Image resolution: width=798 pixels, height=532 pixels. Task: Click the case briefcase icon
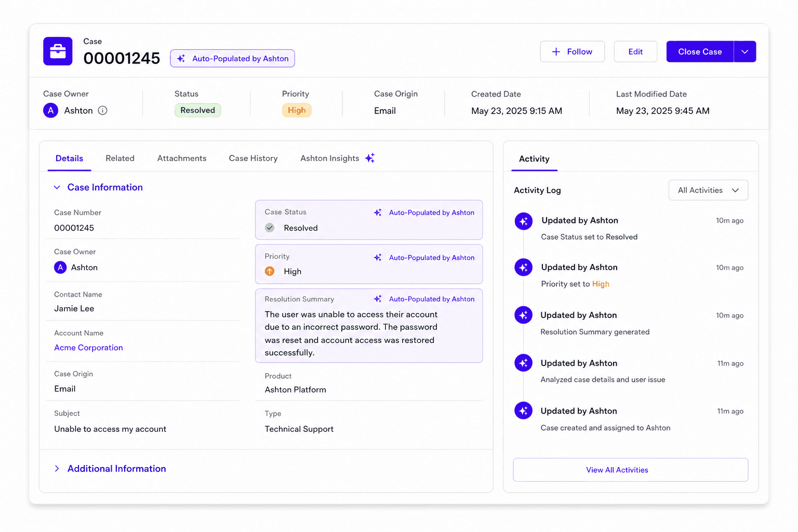(58, 51)
